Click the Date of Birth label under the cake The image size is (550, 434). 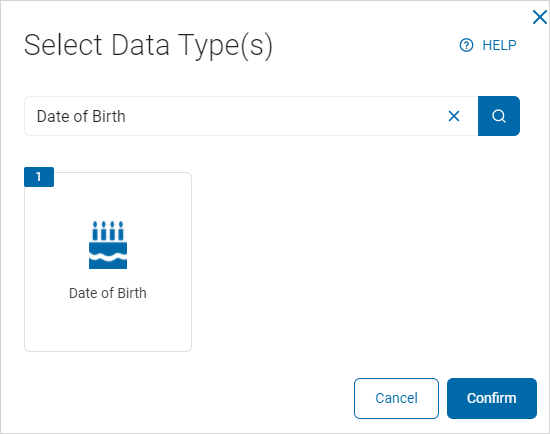click(108, 293)
